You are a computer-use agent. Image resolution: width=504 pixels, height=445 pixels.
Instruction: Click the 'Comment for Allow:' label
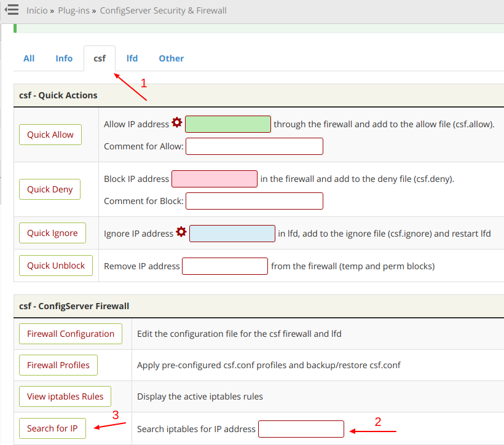tap(144, 146)
